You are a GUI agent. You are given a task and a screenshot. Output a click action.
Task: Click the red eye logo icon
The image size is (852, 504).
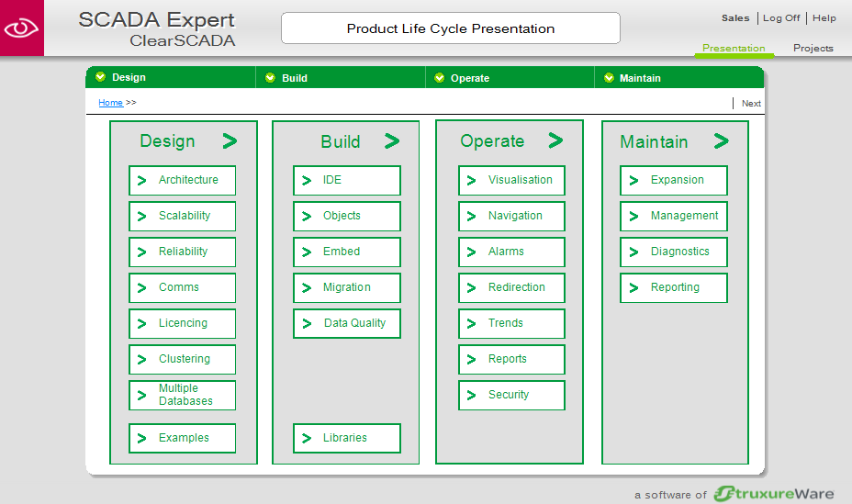click(x=21, y=28)
